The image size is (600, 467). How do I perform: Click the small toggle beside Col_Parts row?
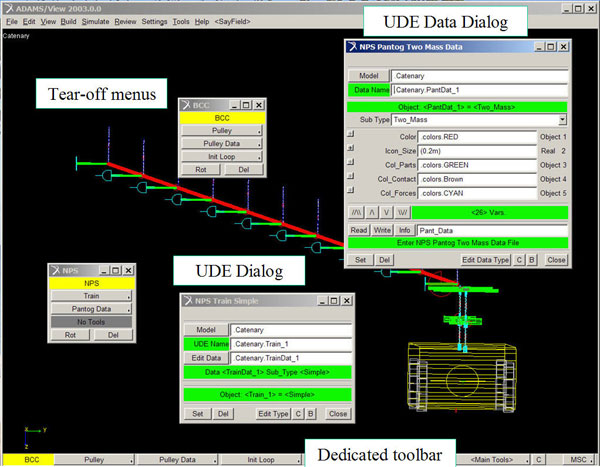[351, 162]
